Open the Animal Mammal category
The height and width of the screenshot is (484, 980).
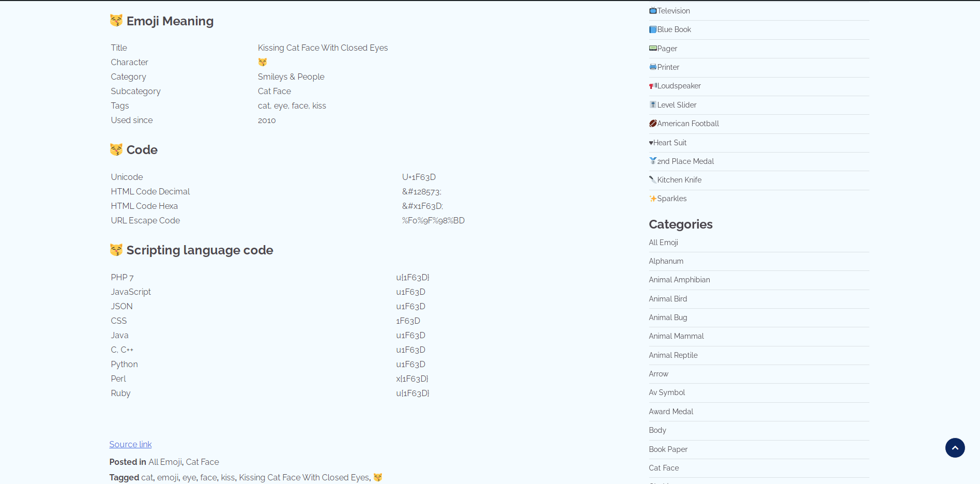tap(677, 336)
